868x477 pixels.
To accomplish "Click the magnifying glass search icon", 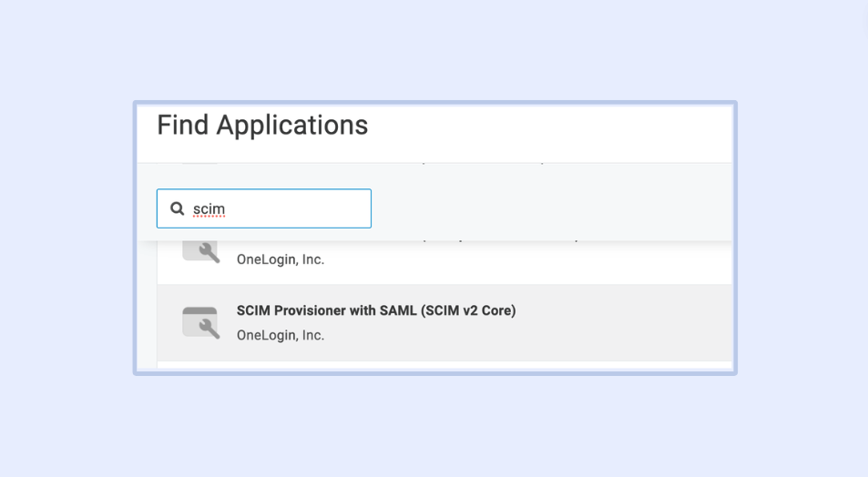I will 178,209.
